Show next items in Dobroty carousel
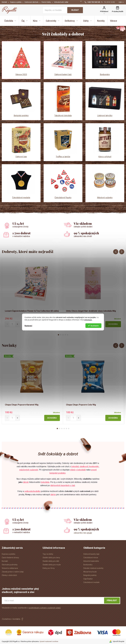The image size is (126, 644). point(121,251)
